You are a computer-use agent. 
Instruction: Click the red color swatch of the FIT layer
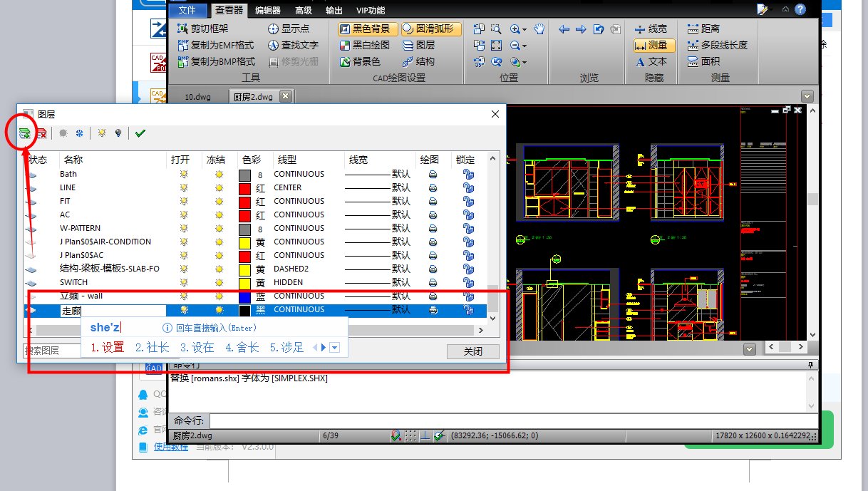click(244, 202)
